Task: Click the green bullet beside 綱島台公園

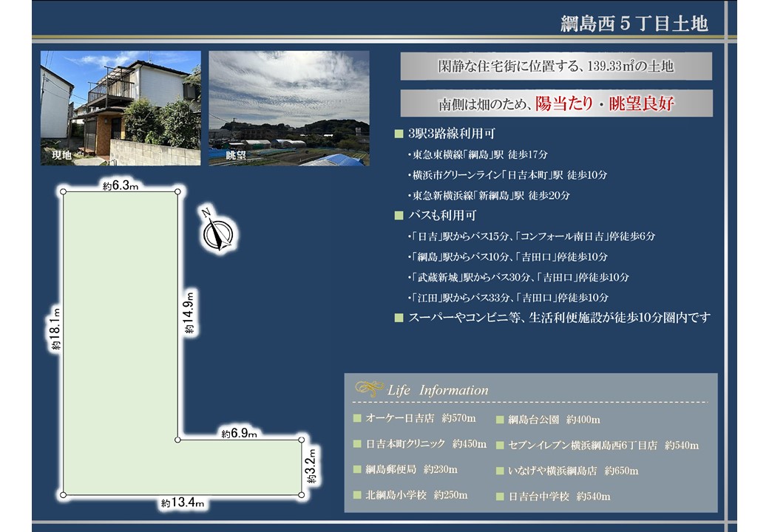Action: [501, 419]
